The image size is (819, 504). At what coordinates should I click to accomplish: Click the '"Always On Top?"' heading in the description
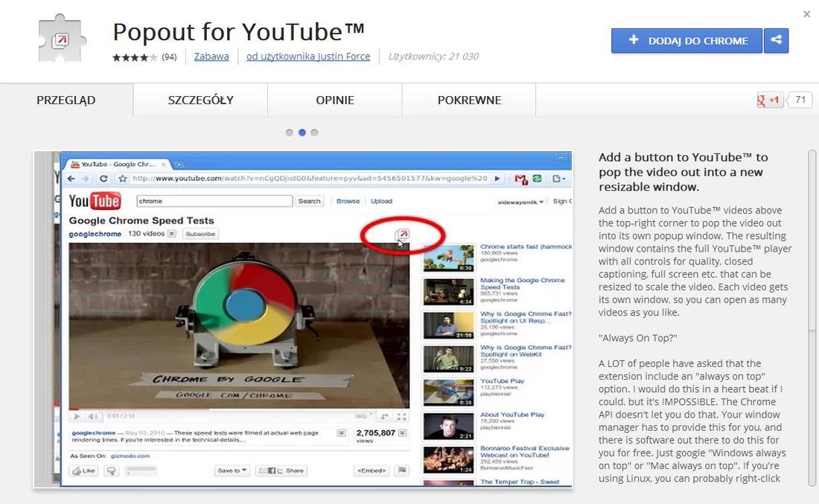pos(638,338)
